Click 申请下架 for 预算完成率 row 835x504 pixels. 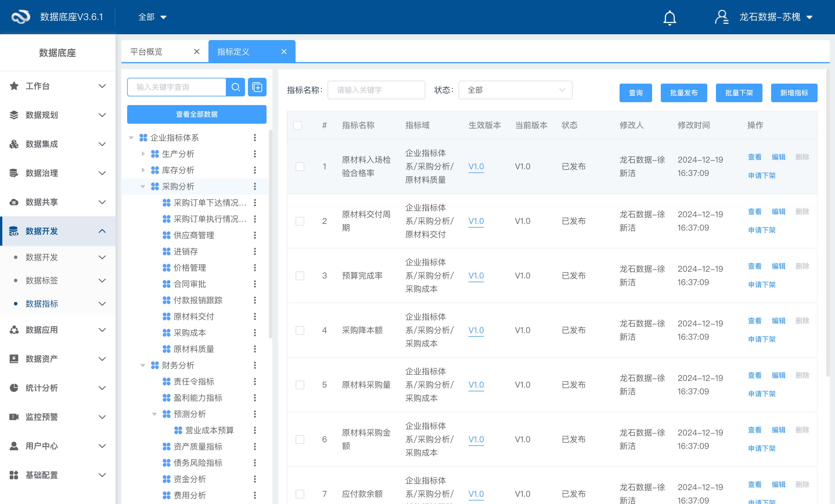[762, 285]
